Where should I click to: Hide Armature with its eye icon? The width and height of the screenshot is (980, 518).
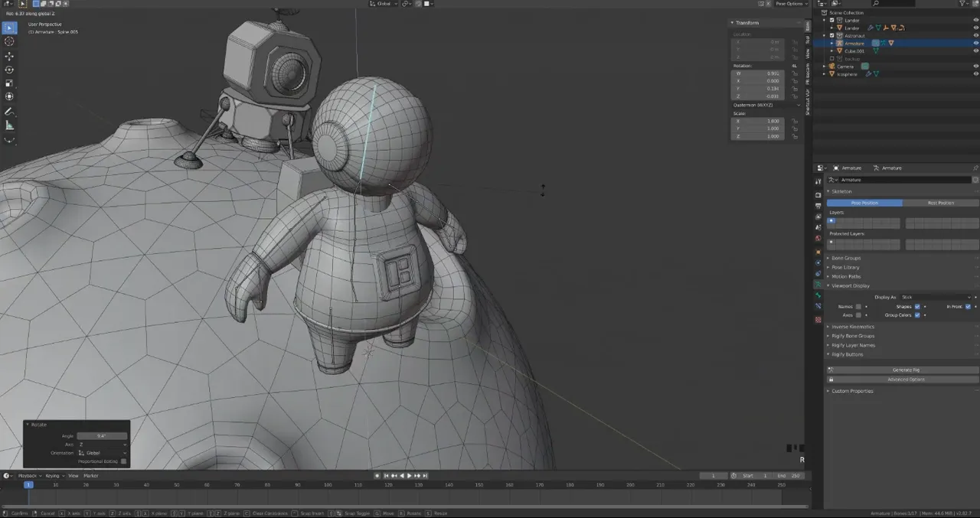975,44
